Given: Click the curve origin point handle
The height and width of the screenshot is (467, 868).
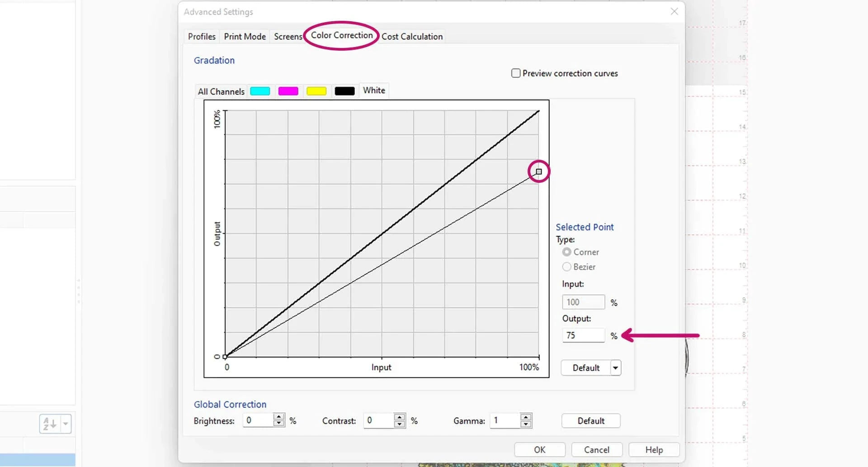Looking at the screenshot, I should pos(225,357).
